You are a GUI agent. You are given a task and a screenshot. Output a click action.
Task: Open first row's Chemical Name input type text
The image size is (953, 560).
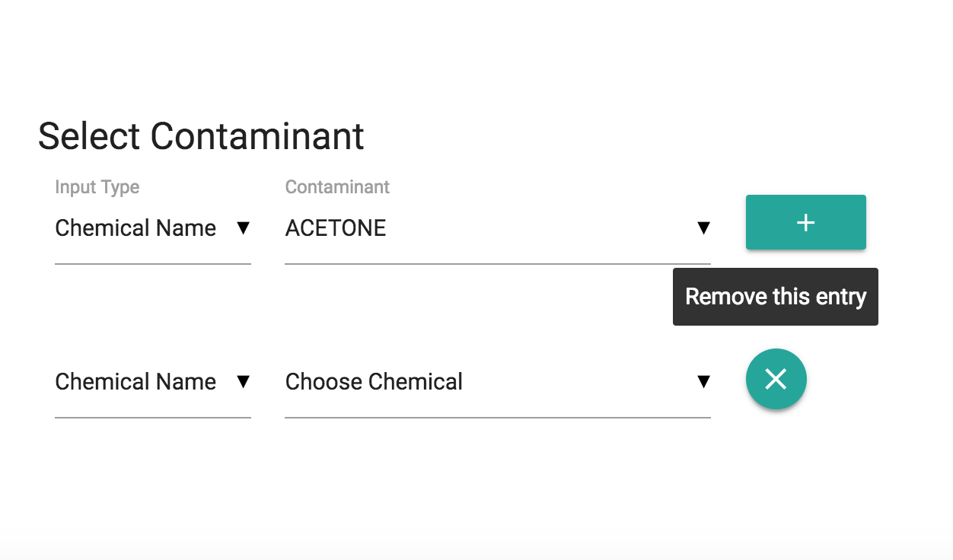pyautogui.click(x=135, y=228)
